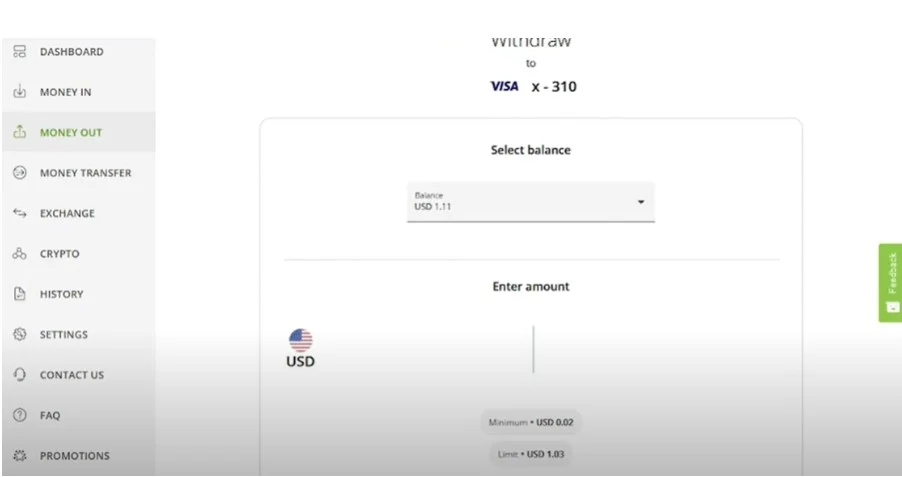Screen dimensions: 902x477
Task: Click the Money In download icon
Action: [x=19, y=93]
